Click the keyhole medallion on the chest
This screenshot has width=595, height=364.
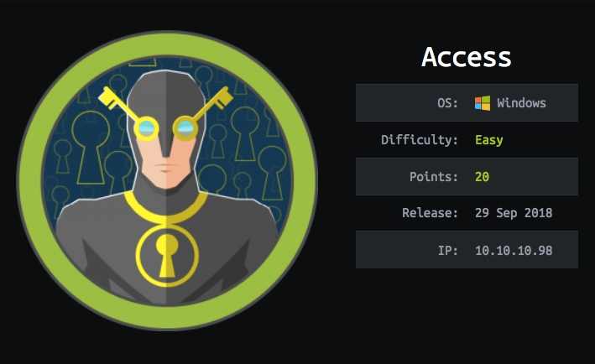[167, 257]
